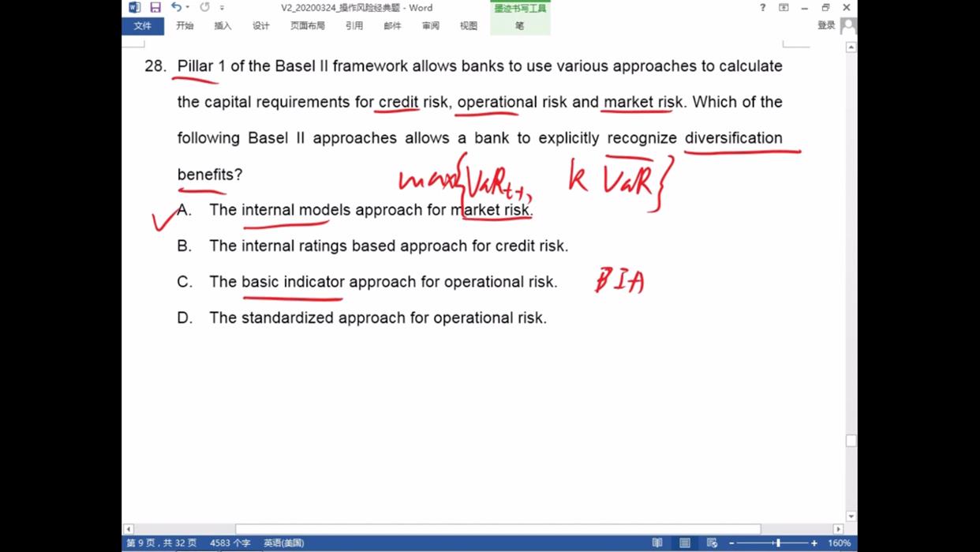Click the vertical scrollbar thumb
The image size is (980, 552).
point(851,441)
